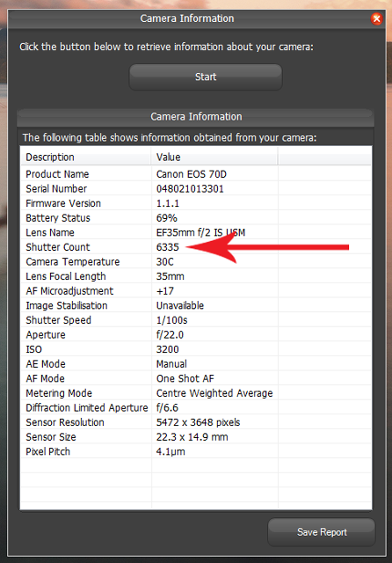This screenshot has width=392, height=563.
Task: Select the Value column header
Action: 214,157
